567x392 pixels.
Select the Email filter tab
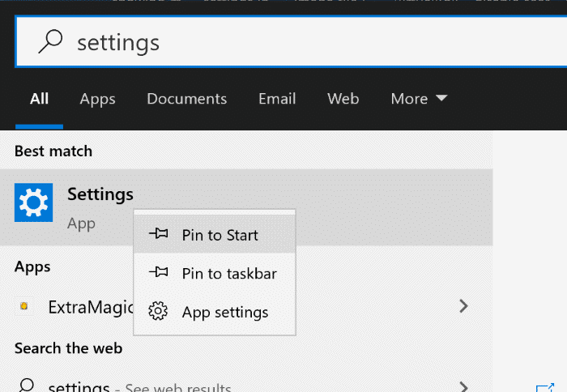pyautogui.click(x=277, y=99)
